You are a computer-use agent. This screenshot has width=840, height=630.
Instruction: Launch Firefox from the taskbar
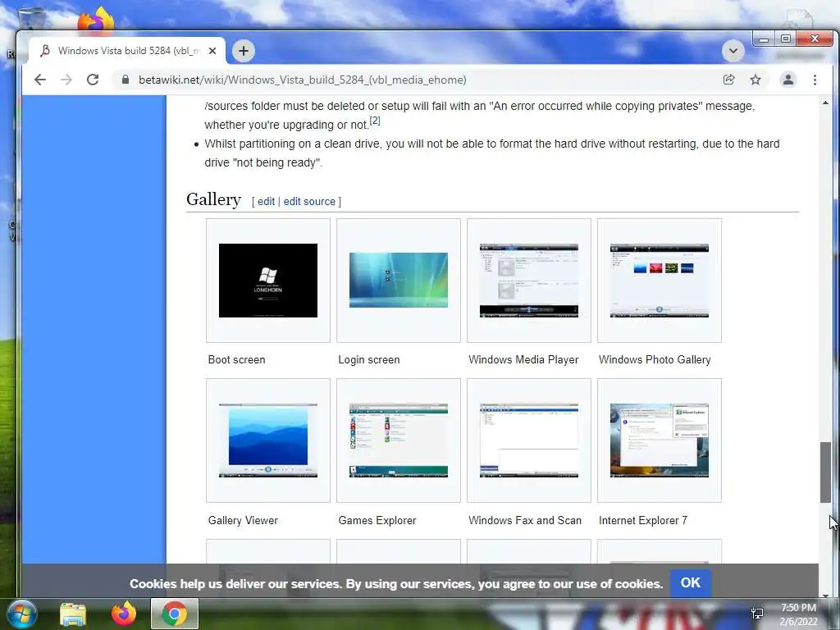124,614
